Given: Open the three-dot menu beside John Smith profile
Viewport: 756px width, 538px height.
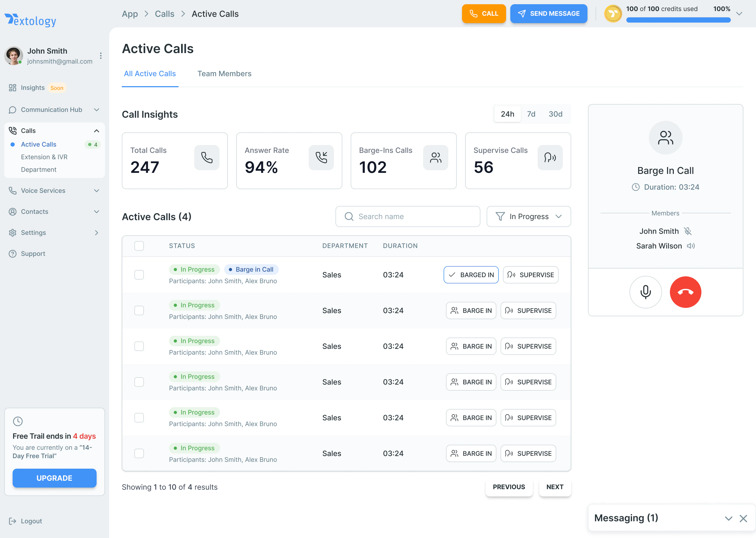Looking at the screenshot, I should (101, 56).
